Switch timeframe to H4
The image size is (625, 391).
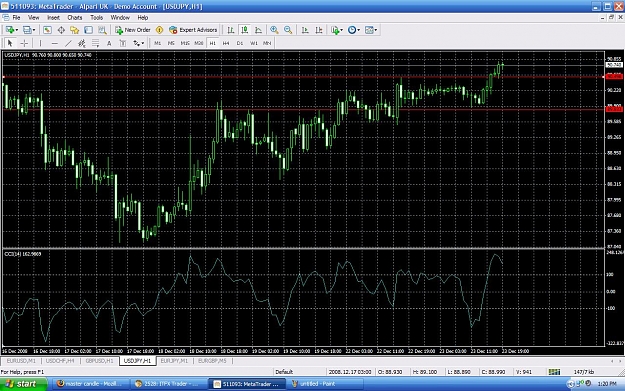point(226,43)
